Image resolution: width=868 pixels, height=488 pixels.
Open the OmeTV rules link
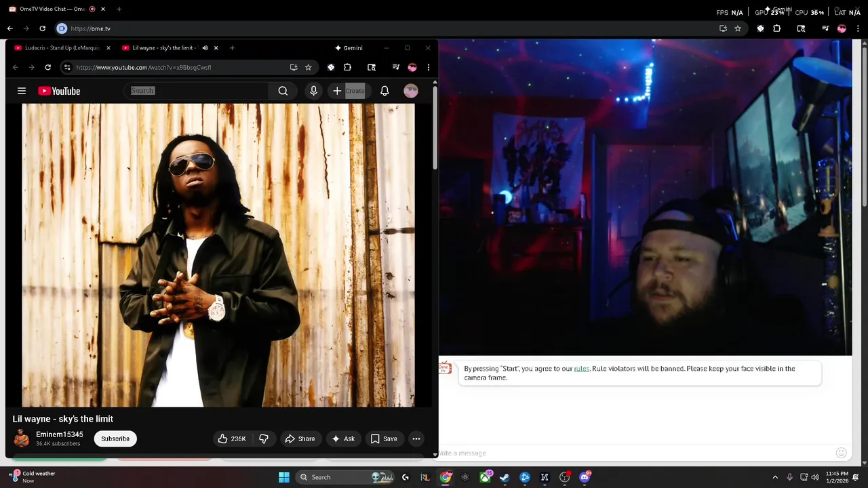582,369
